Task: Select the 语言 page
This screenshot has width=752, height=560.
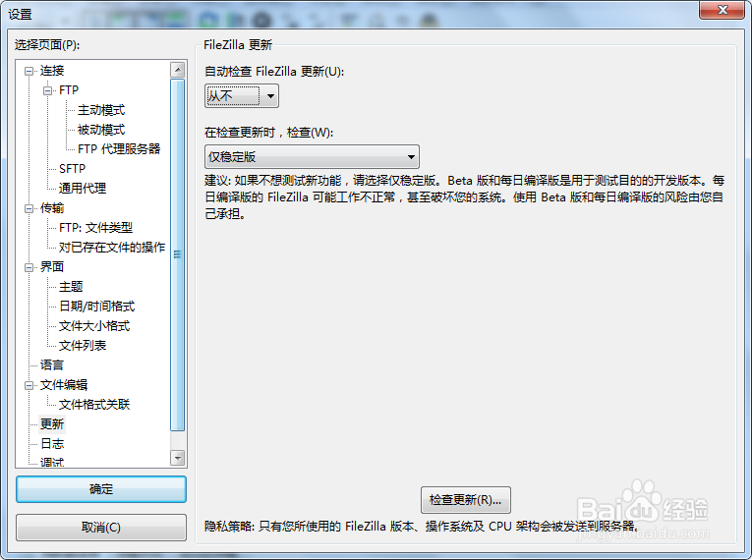Action: [x=52, y=365]
